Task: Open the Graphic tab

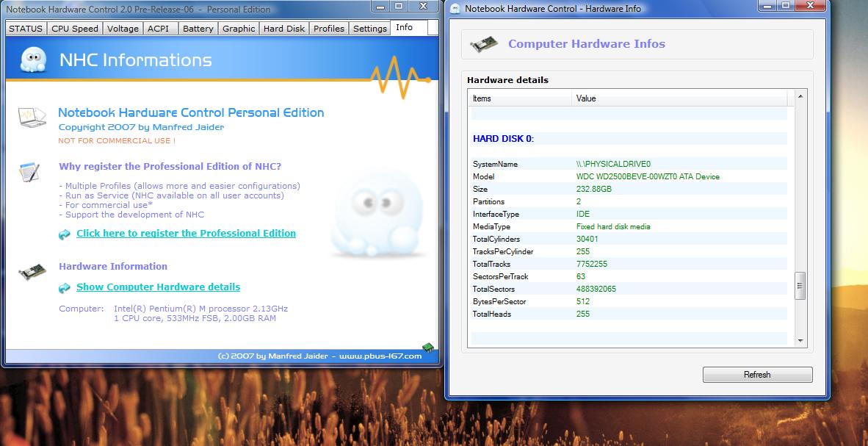Action: click(x=239, y=28)
